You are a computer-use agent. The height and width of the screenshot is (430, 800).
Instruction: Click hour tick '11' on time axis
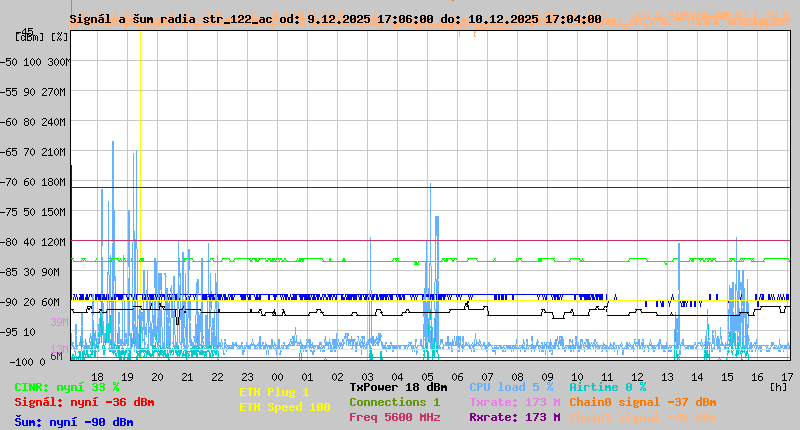607,377
